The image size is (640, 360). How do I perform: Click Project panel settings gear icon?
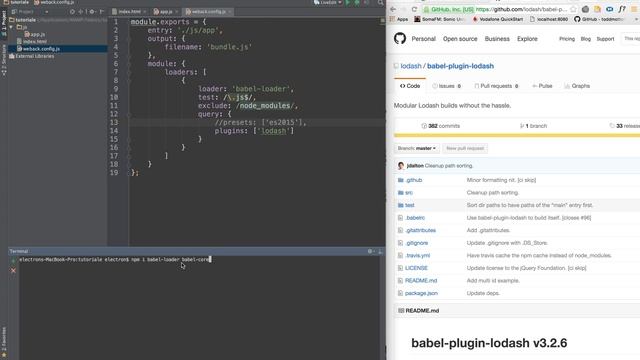click(x=92, y=12)
